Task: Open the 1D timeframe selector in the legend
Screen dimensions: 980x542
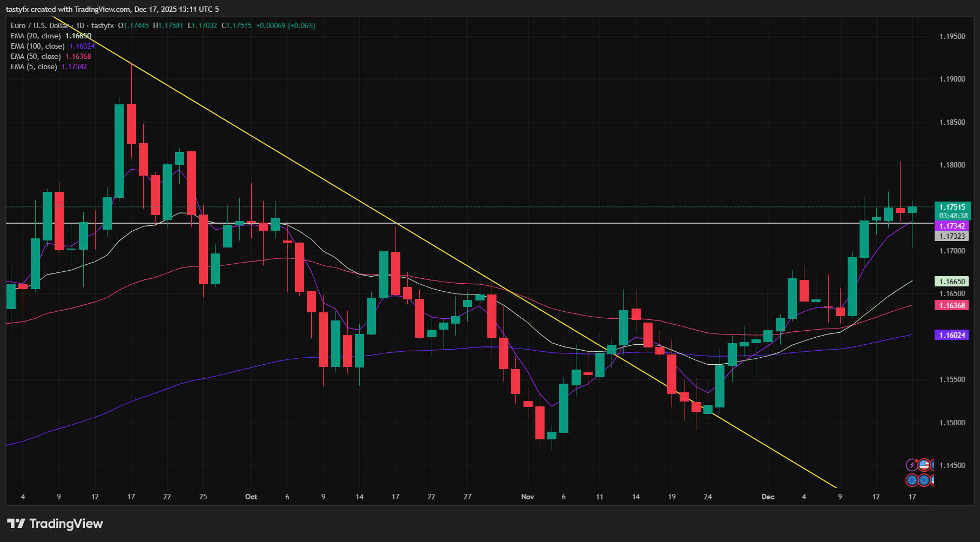Action: (x=79, y=25)
